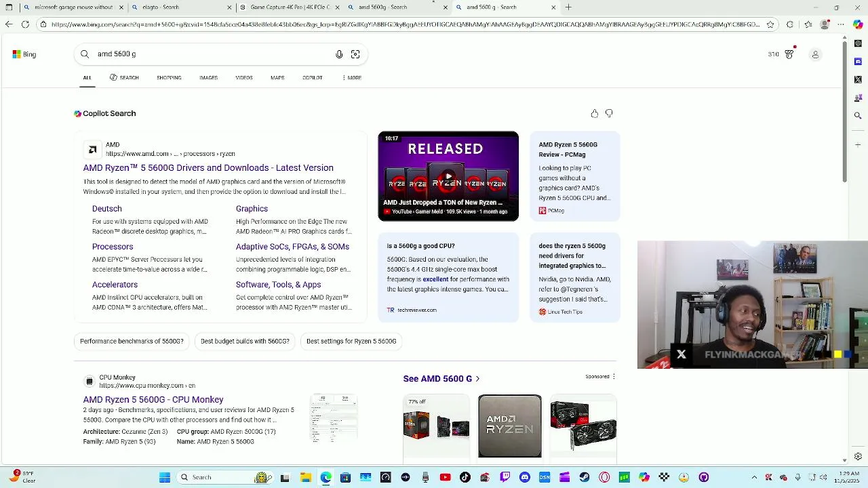Open sponsored ads options menu
The image size is (868, 488).
614,376
